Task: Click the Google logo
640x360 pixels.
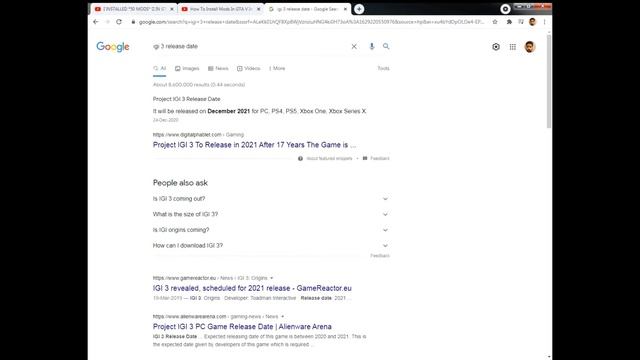Action: point(113,47)
